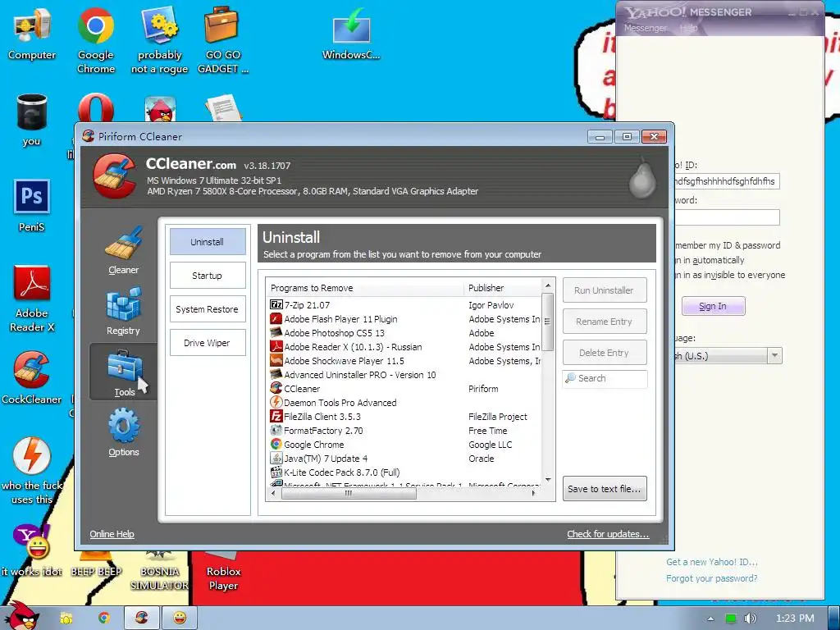This screenshot has height=630, width=840.
Task: Open the Online Help link
Action: [112, 534]
